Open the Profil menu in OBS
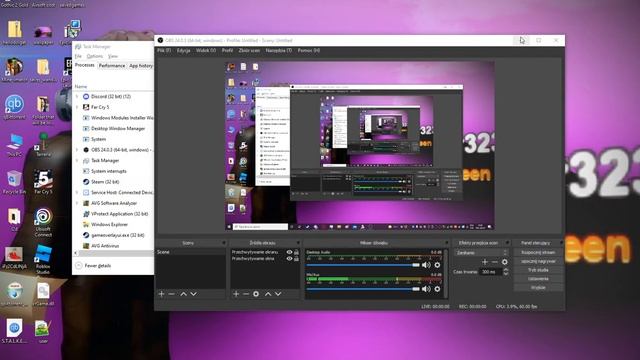Viewport: 640px width, 360px height. (x=227, y=51)
